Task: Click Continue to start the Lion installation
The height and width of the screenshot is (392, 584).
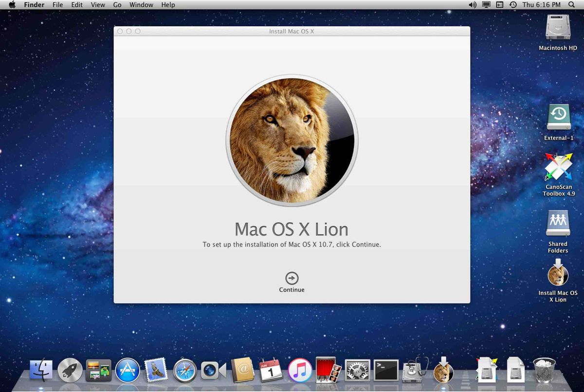Action: [292, 277]
